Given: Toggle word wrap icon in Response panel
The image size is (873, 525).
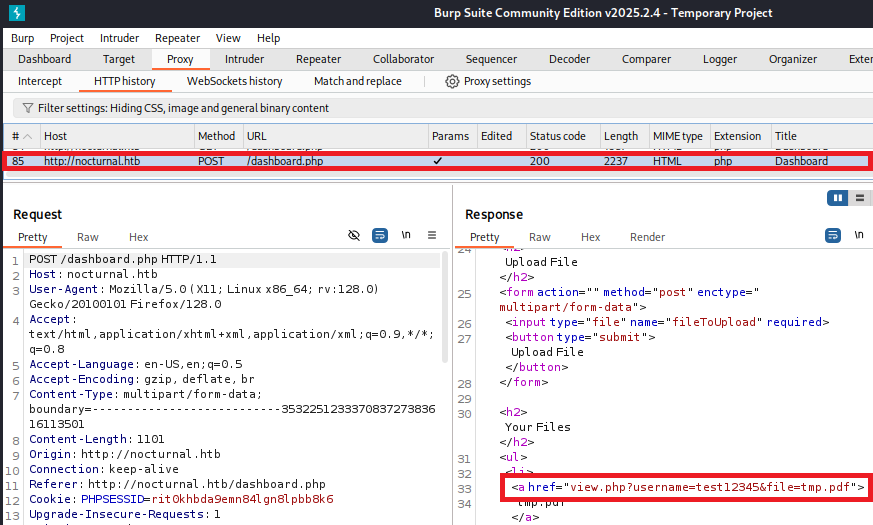Looking at the screenshot, I should [x=832, y=235].
